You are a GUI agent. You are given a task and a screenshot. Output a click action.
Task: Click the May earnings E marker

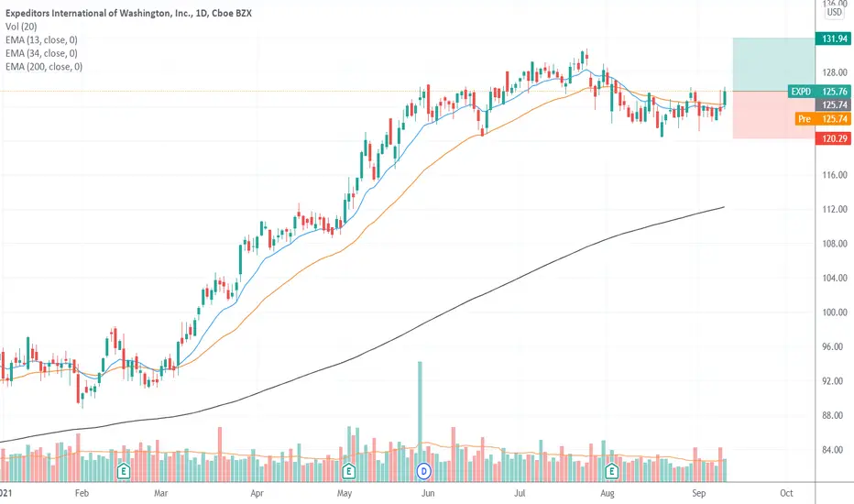(x=348, y=471)
